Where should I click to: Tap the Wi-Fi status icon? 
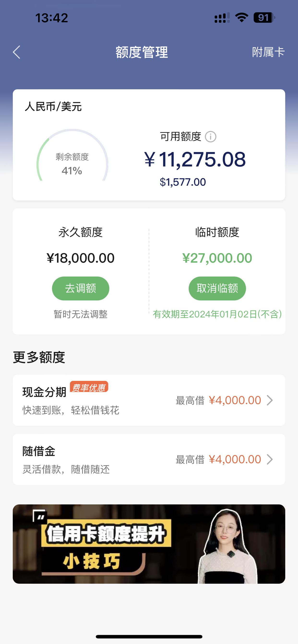pos(241,18)
